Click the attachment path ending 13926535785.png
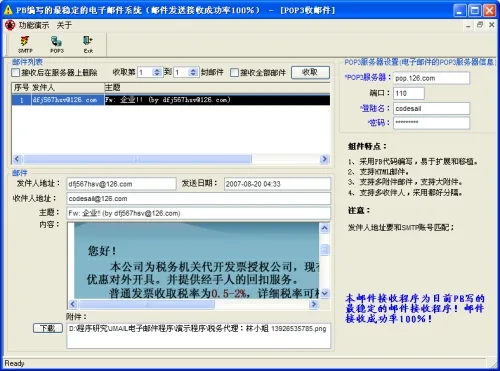 [198, 329]
